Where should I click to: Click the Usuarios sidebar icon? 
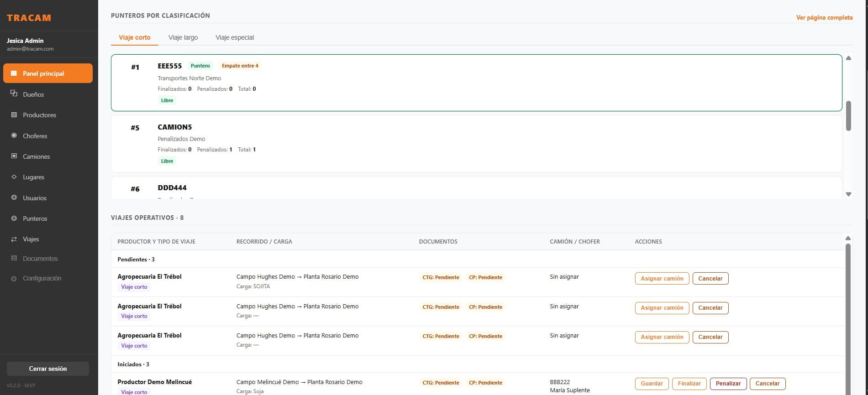coord(14,197)
